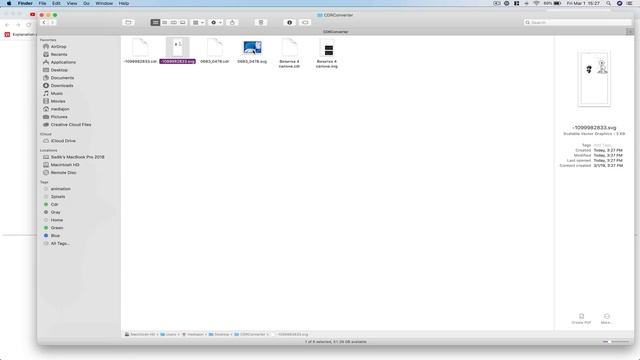Click the add tab plus button
The width and height of the screenshot is (640, 360).
(x=630, y=31)
